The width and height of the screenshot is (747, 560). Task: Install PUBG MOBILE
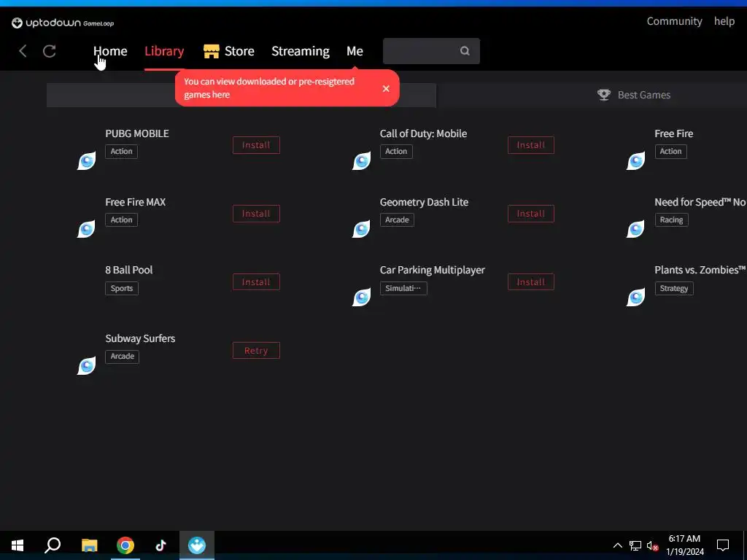pyautogui.click(x=256, y=145)
